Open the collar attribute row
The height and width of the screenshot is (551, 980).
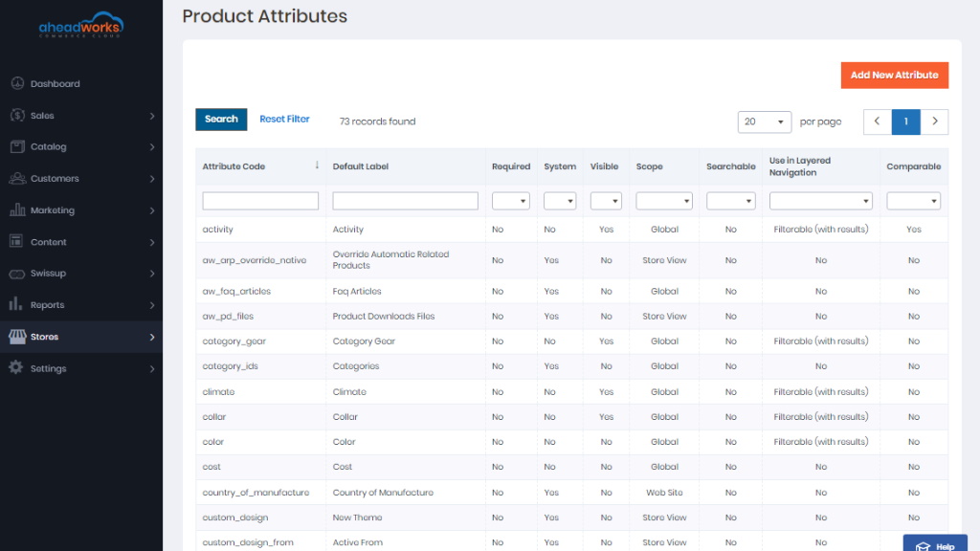tap(572, 417)
